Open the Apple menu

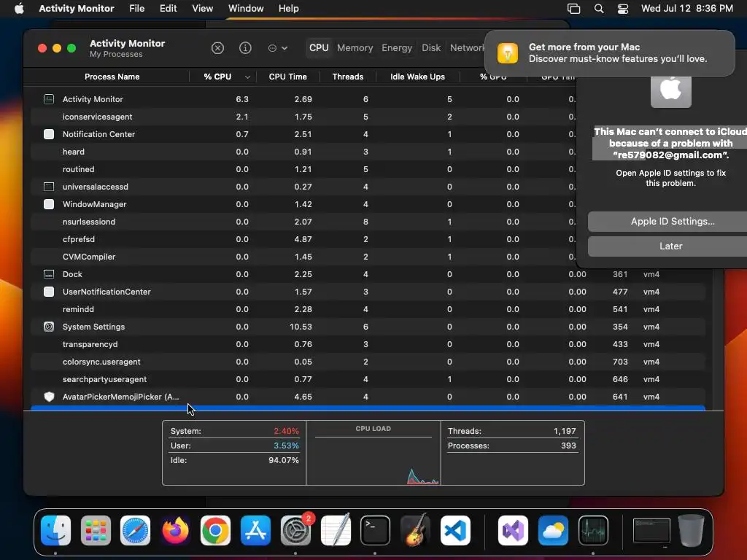pyautogui.click(x=19, y=9)
